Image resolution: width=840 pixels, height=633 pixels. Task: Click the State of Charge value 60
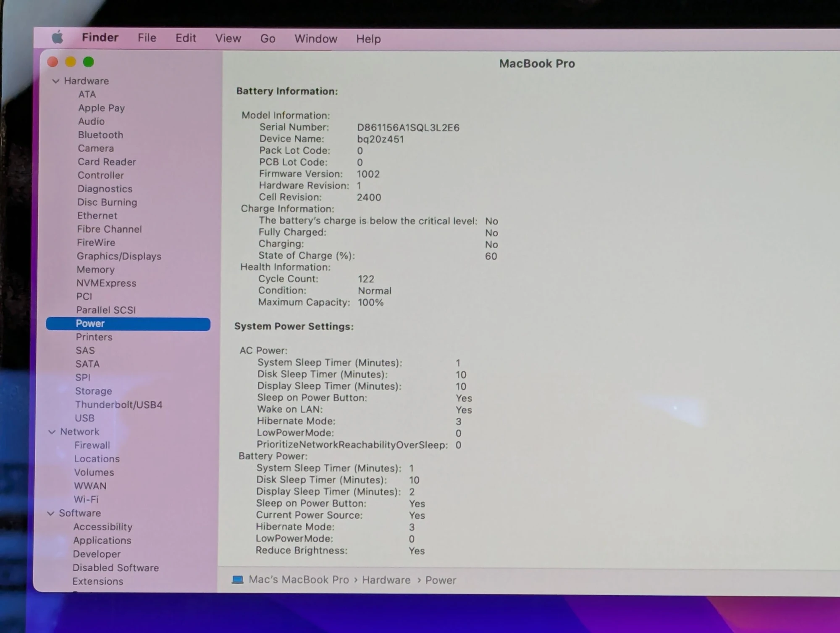pyautogui.click(x=491, y=256)
